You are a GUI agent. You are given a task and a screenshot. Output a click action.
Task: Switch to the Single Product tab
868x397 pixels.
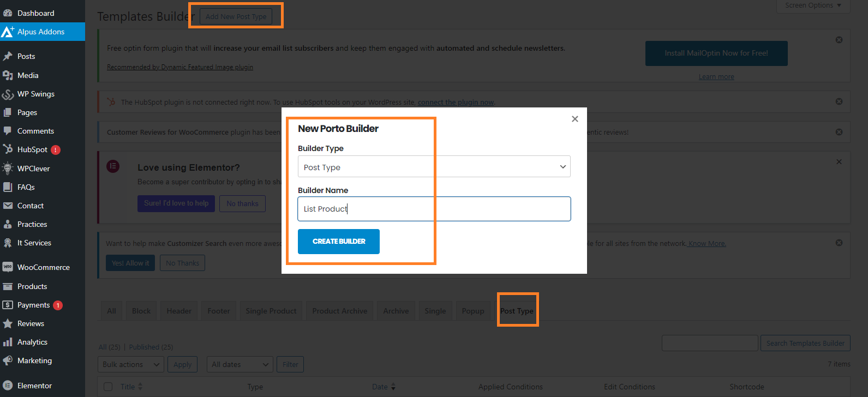click(271, 311)
